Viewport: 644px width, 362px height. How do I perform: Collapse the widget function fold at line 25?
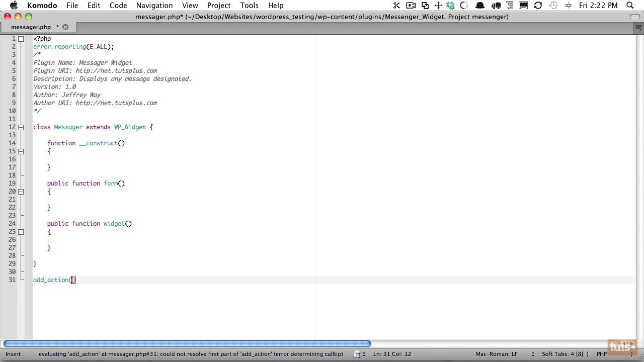[21, 232]
